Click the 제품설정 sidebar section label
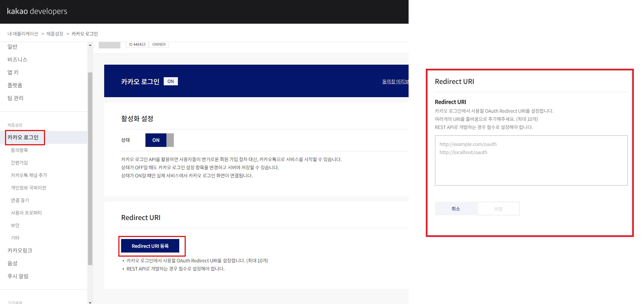Screen dimensions: 644x304 15,125
